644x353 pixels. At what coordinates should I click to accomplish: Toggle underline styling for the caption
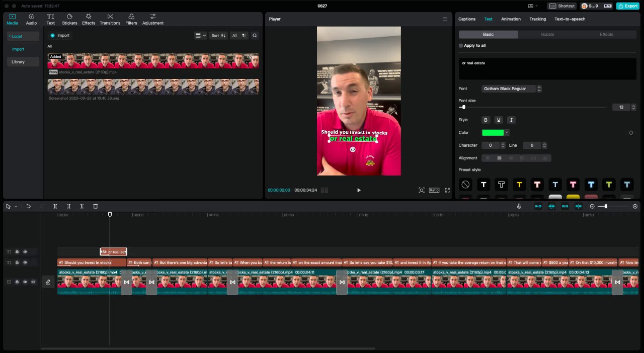tap(498, 120)
